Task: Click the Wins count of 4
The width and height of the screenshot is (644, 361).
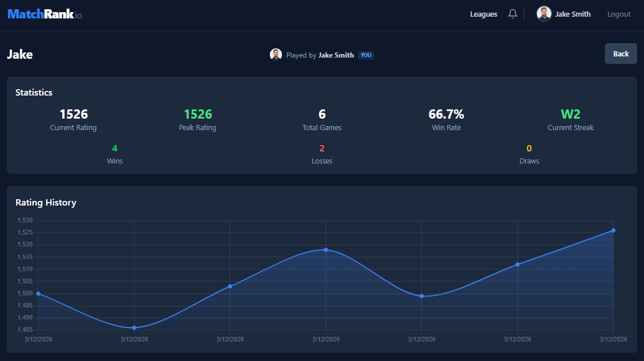Action: (x=115, y=148)
